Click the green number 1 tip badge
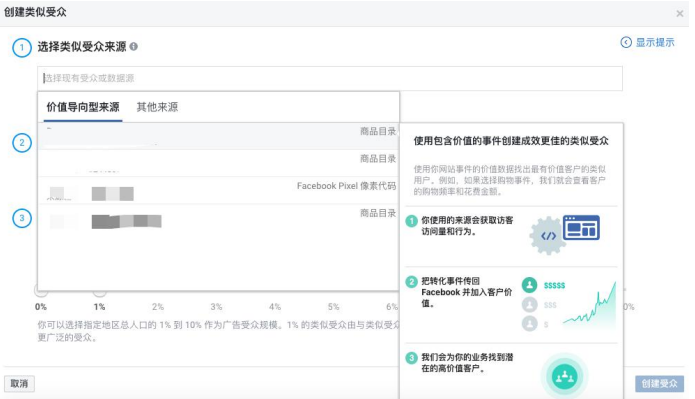Screen dimensions: 695x399 pyautogui.click(x=412, y=221)
